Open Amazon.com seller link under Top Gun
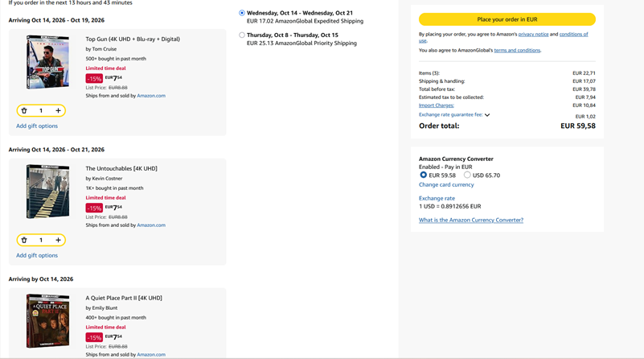The width and height of the screenshot is (644, 359). coord(151,96)
